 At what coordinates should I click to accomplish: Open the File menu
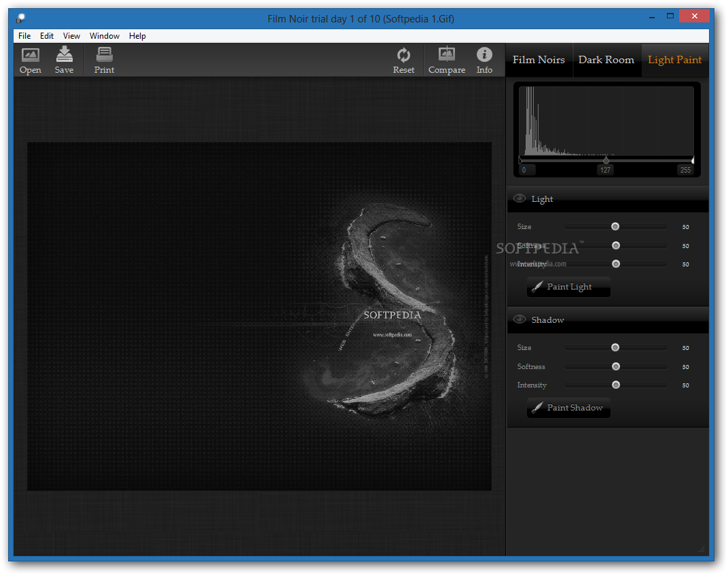[x=24, y=36]
